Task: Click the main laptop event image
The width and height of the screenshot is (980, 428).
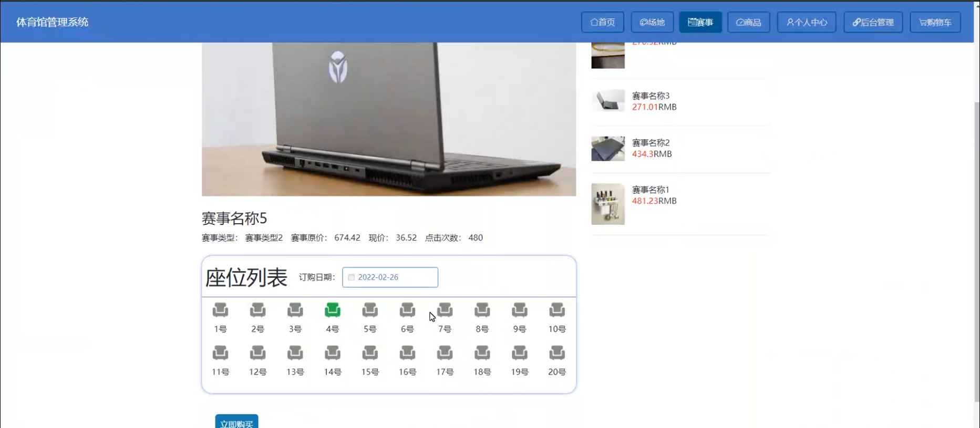Action: coord(389,119)
